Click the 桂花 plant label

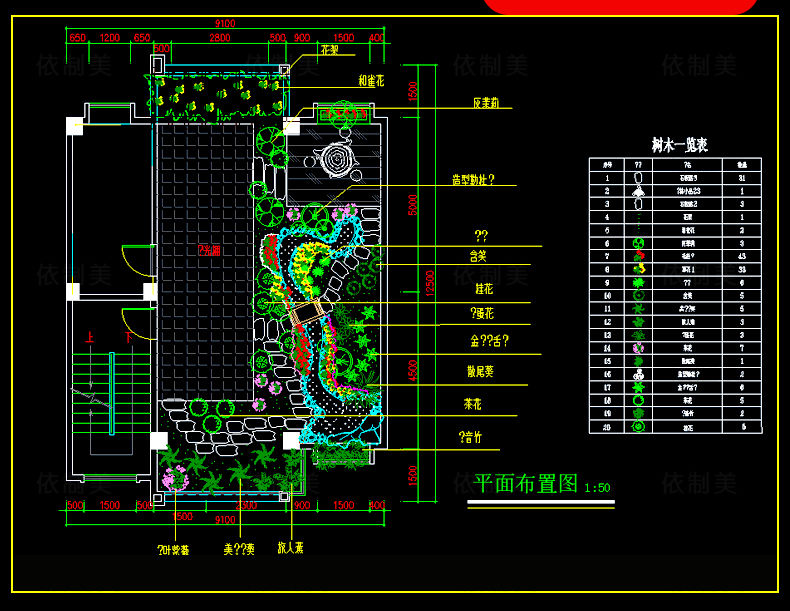pos(485,288)
